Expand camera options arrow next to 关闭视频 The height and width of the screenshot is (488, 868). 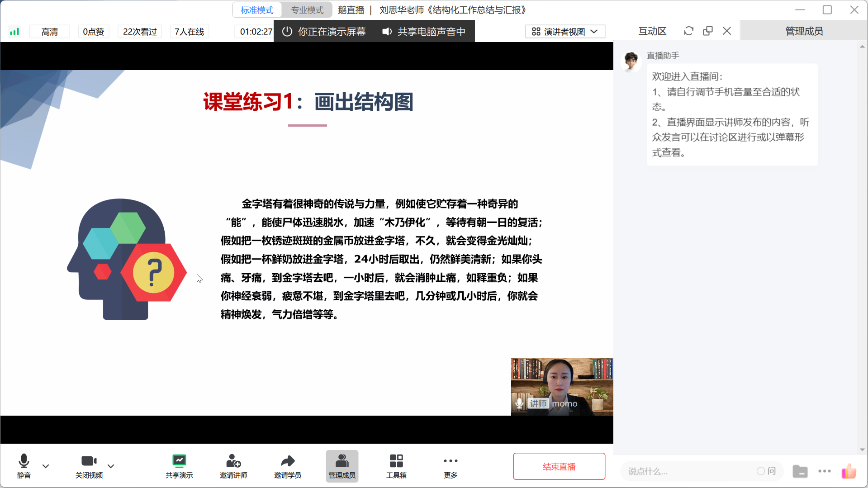pyautogui.click(x=111, y=466)
